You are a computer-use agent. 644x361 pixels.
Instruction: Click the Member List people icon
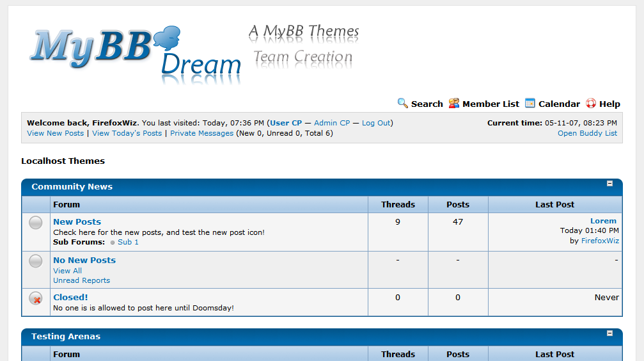(454, 103)
